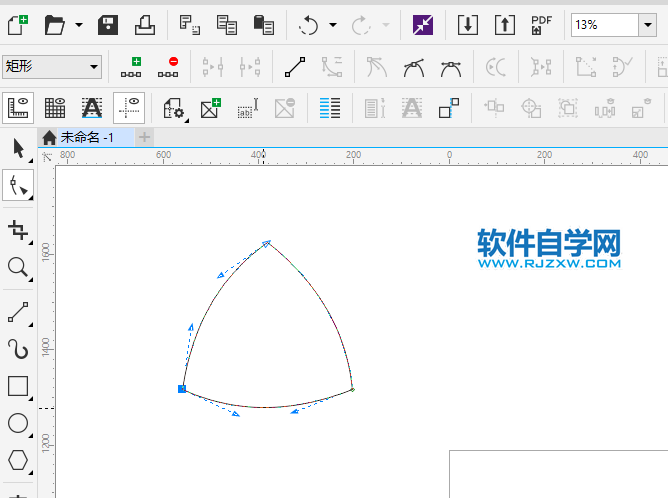Select the Rectangle tool
This screenshot has width=668, height=498.
(18, 386)
